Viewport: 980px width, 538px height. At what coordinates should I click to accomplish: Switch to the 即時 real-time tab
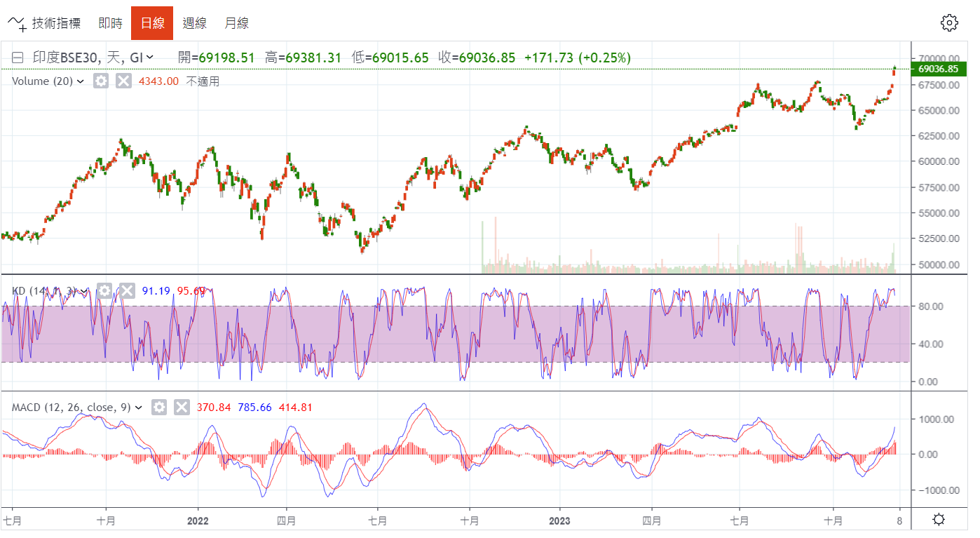click(x=110, y=23)
